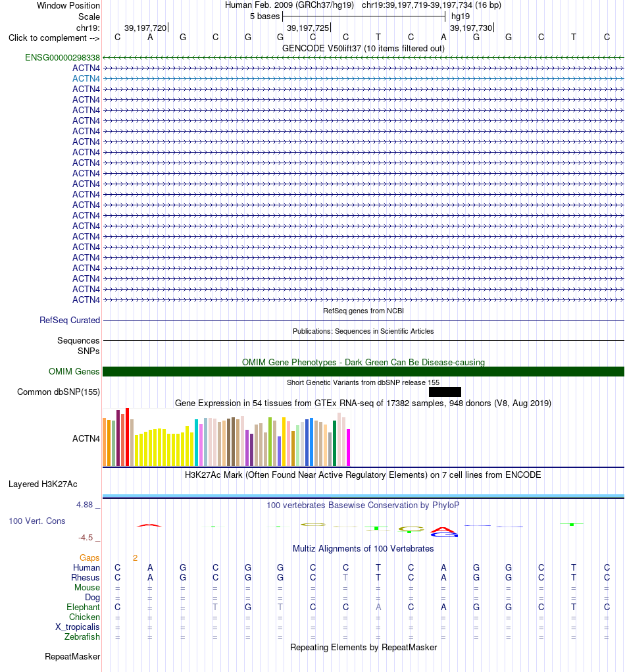Select the Rhesus alignment row label

tap(86, 577)
